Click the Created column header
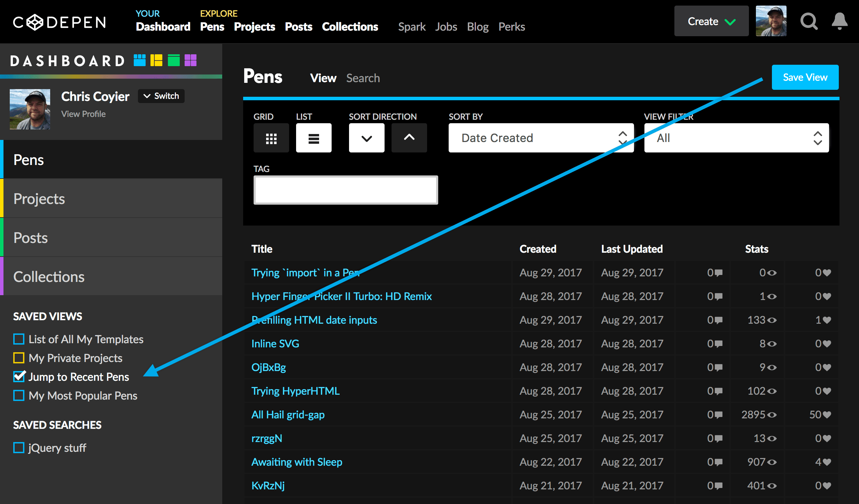The height and width of the screenshot is (504, 859). click(x=538, y=249)
